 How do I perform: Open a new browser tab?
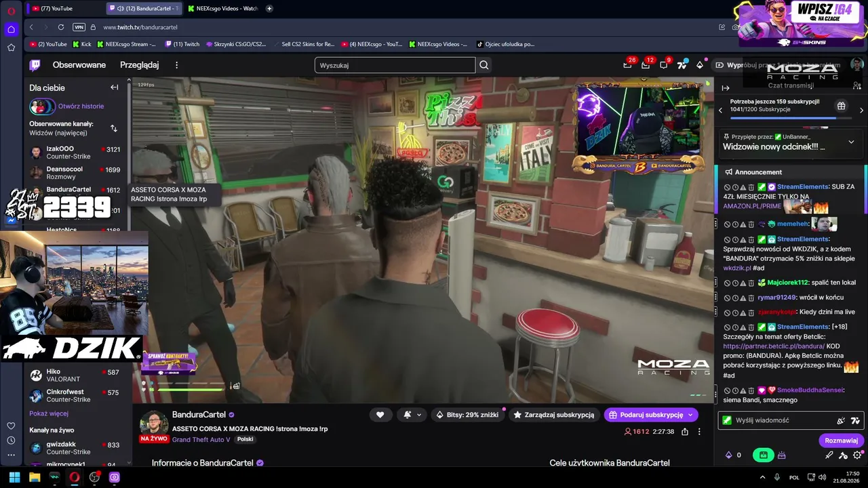269,8
